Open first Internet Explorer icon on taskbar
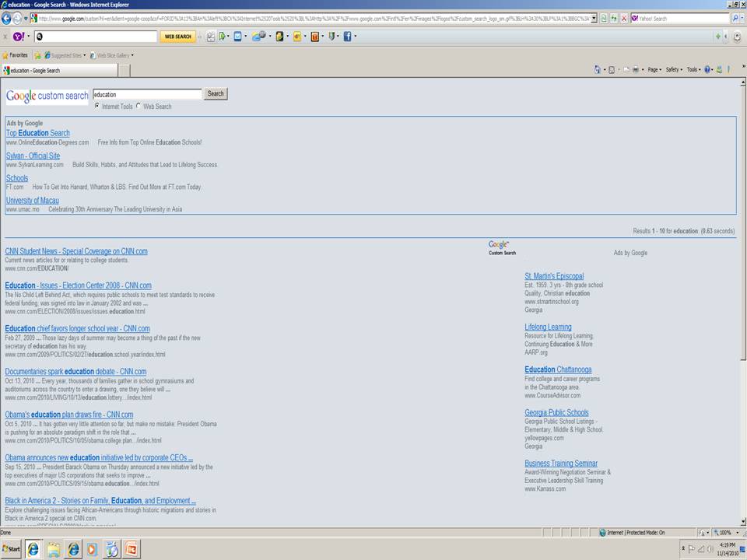 (x=33, y=549)
